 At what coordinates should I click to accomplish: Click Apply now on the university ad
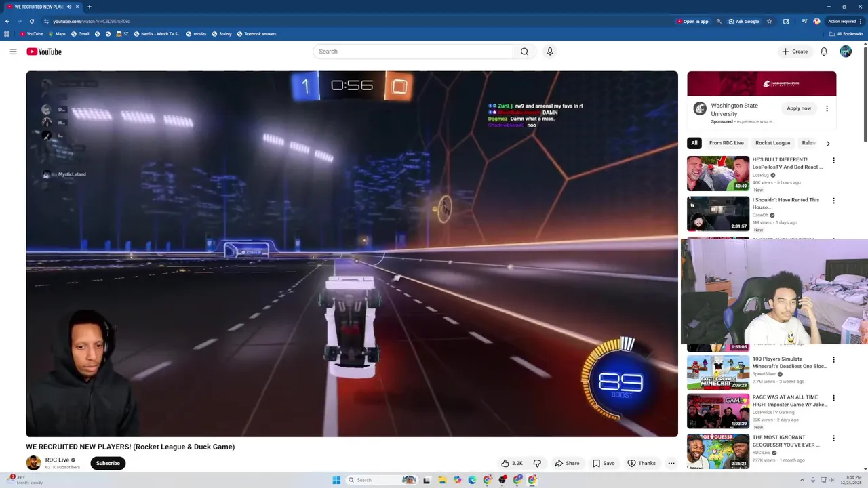pos(799,108)
